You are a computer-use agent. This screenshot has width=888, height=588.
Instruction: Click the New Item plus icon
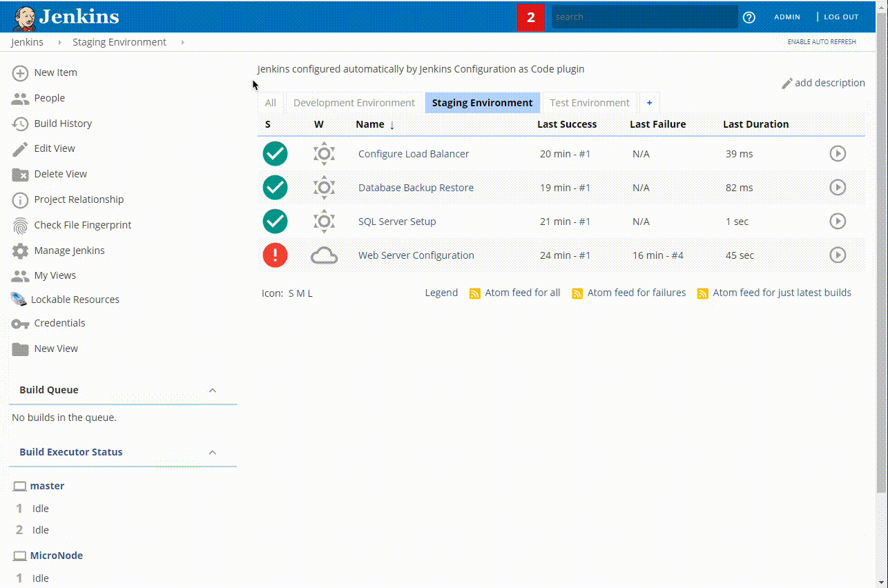21,72
